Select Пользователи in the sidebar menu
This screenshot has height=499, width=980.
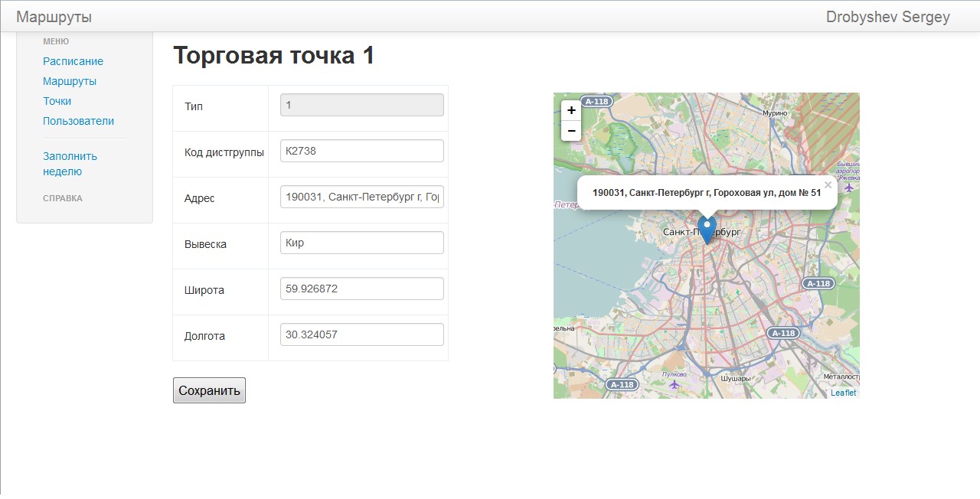coord(78,121)
